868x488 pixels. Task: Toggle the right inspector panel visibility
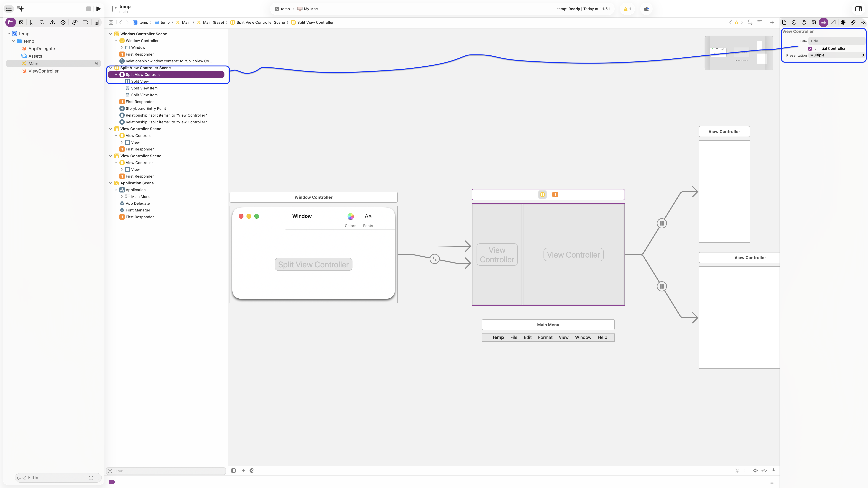[858, 9]
